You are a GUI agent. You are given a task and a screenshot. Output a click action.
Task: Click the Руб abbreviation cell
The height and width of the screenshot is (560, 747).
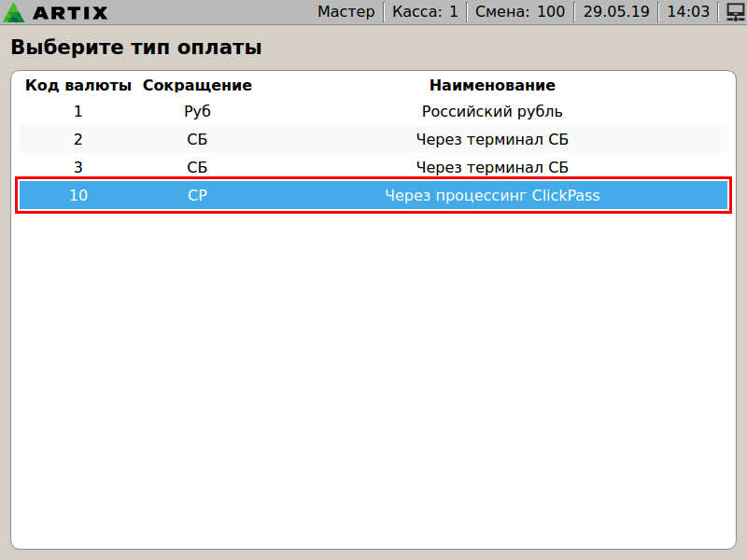pyautogui.click(x=197, y=112)
